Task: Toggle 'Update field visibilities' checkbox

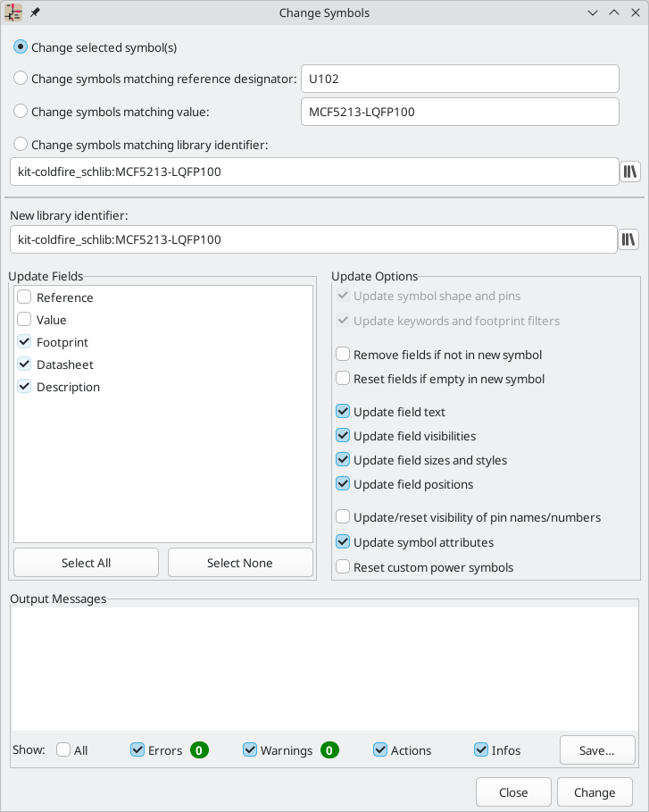Action: 343,436
